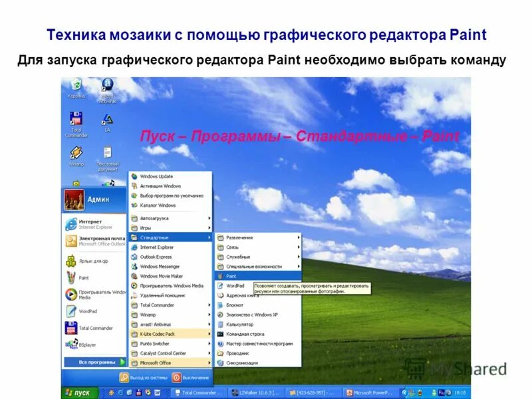Open the Служебные submenu

point(239,257)
